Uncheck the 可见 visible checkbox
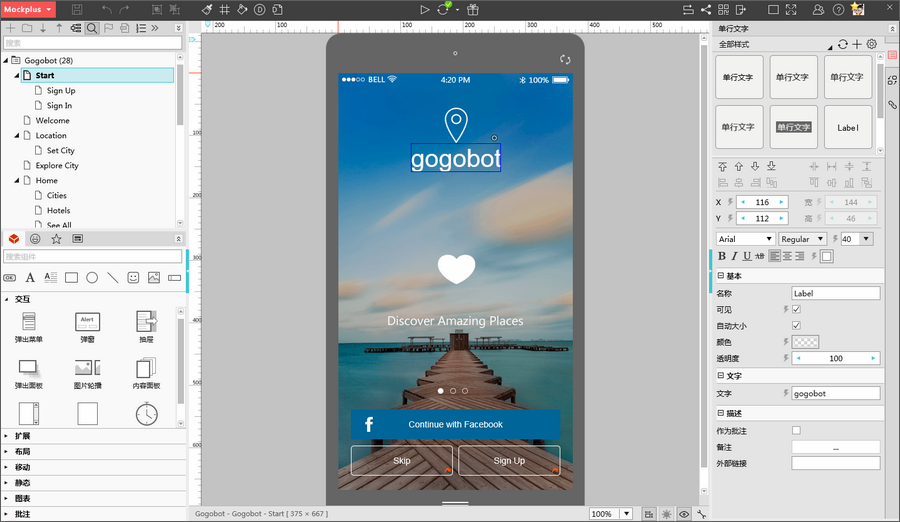900x522 pixels. (796, 309)
